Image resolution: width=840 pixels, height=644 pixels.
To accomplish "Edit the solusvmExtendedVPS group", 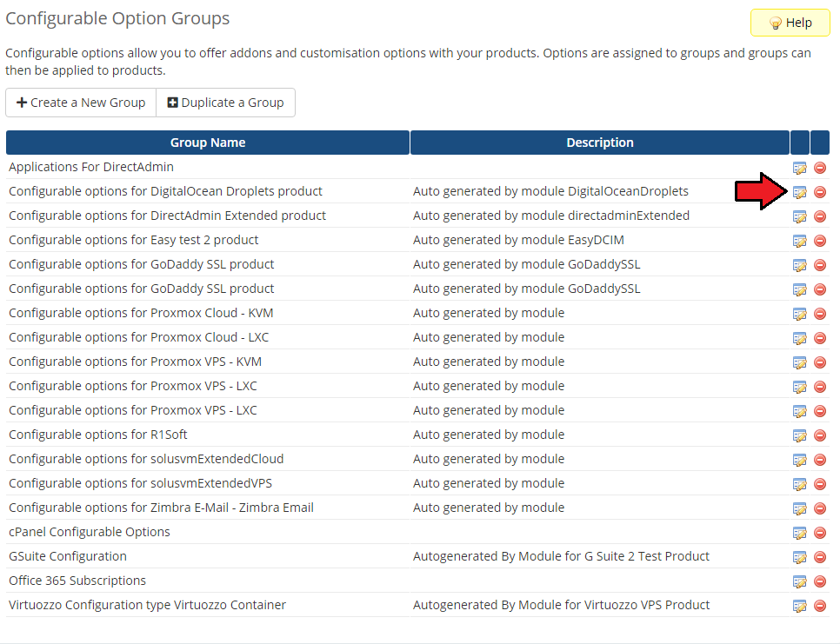I will click(800, 484).
